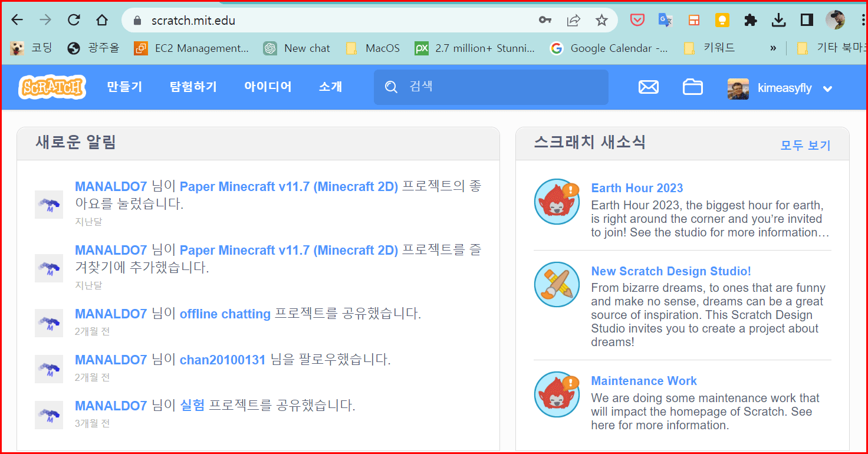Open the browser downloads icon

pyautogui.click(x=779, y=21)
